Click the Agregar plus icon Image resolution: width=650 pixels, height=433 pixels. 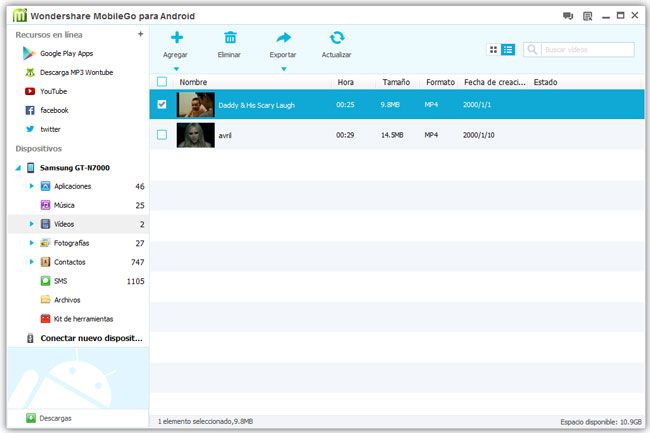[177, 38]
